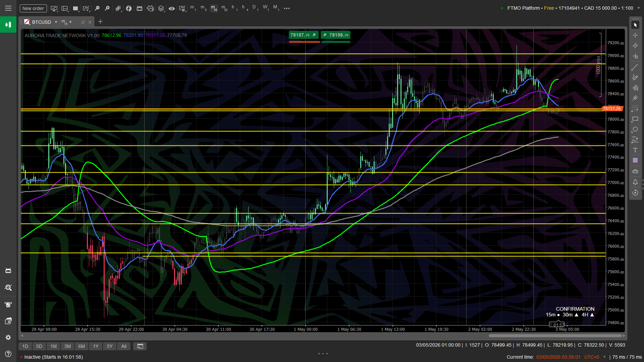Set a price alert with bell icon
The image size is (644, 362).
click(x=635, y=182)
